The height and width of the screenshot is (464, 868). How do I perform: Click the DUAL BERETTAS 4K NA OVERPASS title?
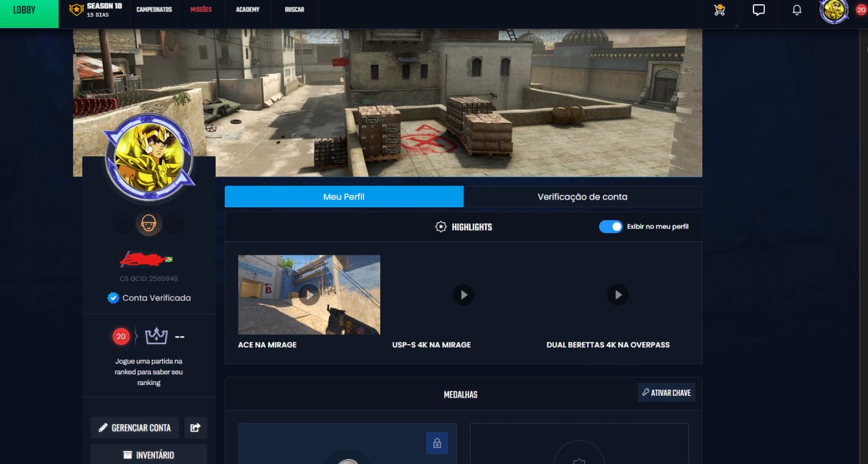point(608,345)
